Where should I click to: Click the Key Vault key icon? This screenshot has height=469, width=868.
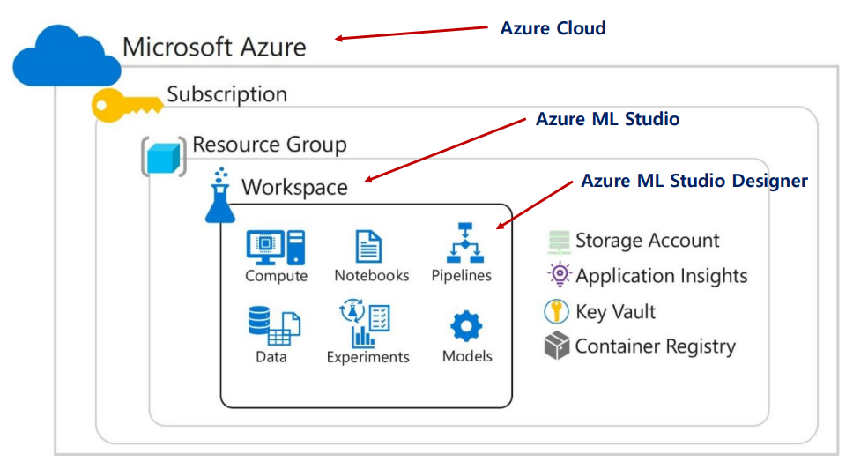[x=556, y=311]
